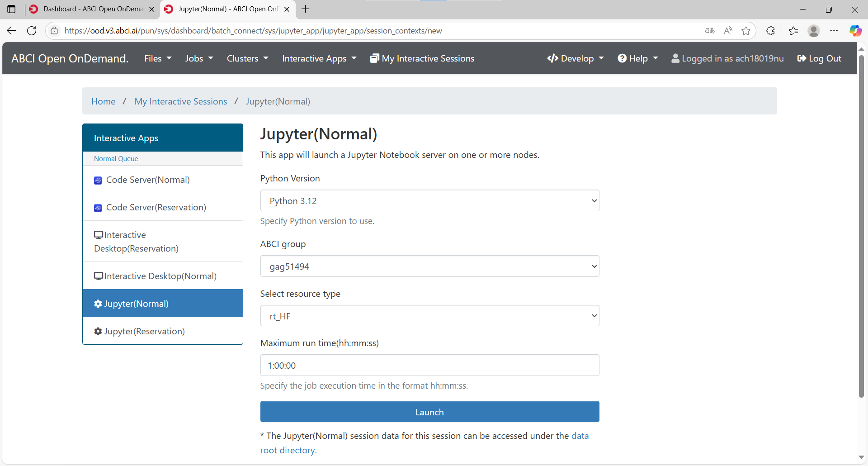The height and width of the screenshot is (466, 868).
Task: Select Jupyter(Normal) in sidebar
Action: (163, 304)
